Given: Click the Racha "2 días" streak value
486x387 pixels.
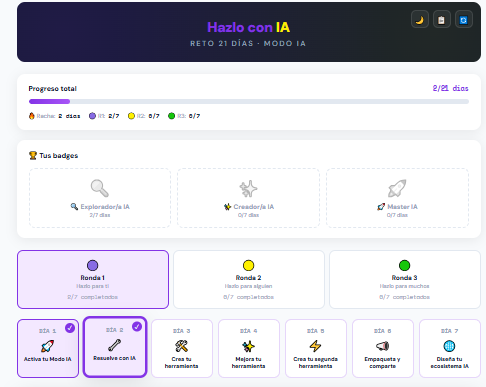Looking at the screenshot, I should pyautogui.click(x=69, y=116).
